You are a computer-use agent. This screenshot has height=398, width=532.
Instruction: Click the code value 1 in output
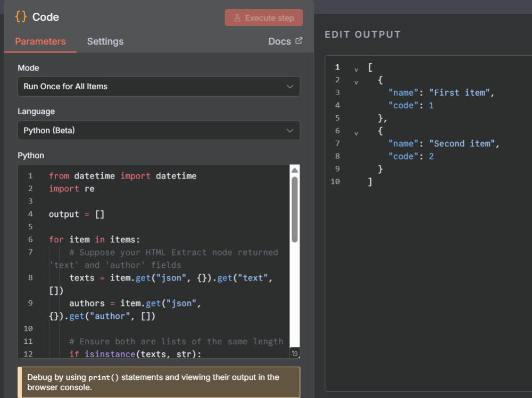pos(431,105)
